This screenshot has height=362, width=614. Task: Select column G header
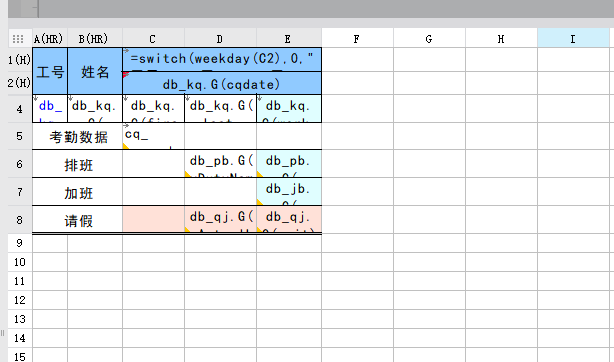(430, 39)
